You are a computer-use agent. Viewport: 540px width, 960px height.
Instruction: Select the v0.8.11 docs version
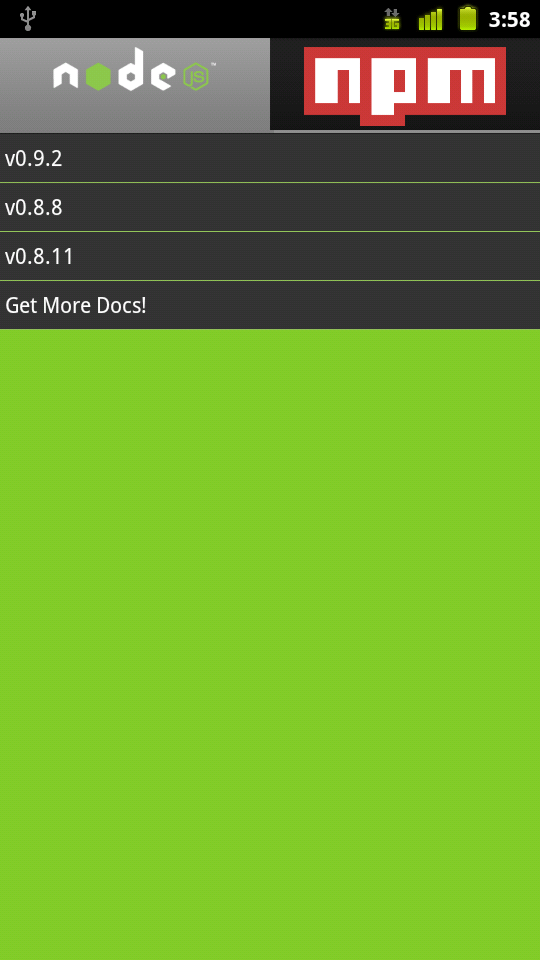pos(270,256)
